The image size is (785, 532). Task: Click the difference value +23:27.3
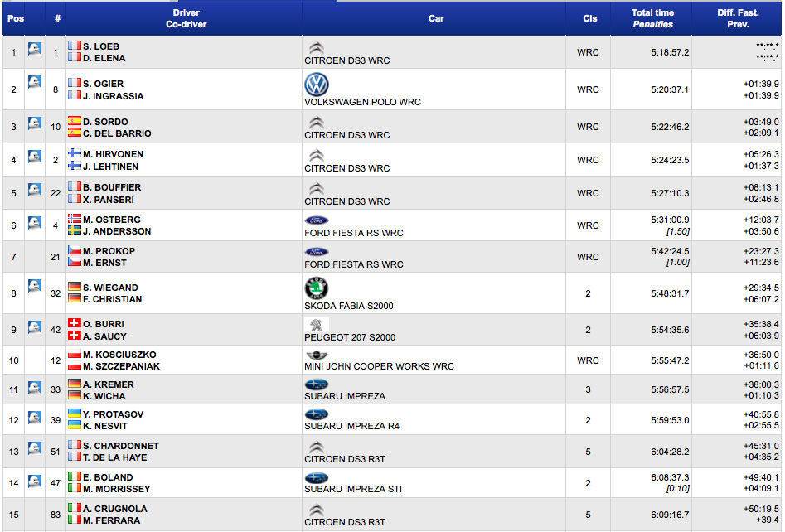coord(761,251)
